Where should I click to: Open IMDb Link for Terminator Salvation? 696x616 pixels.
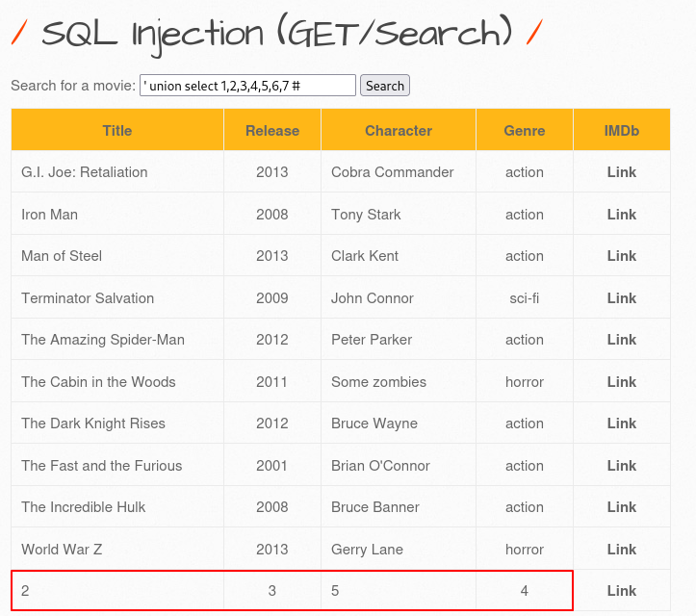pos(622,298)
